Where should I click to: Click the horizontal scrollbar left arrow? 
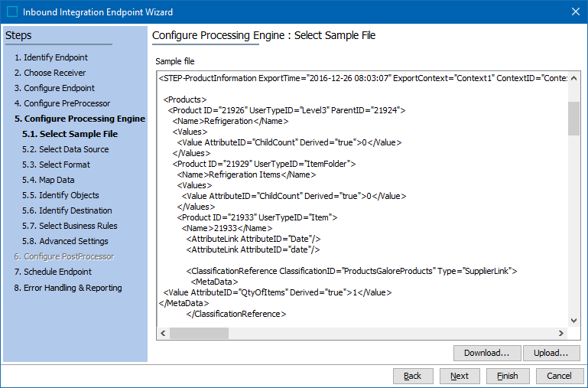tap(163, 333)
